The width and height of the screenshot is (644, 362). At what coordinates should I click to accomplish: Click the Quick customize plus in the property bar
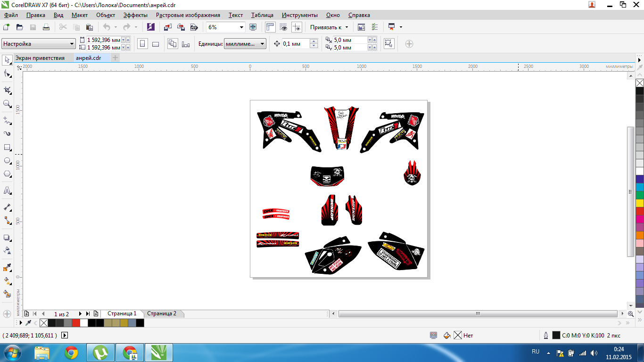click(x=409, y=44)
